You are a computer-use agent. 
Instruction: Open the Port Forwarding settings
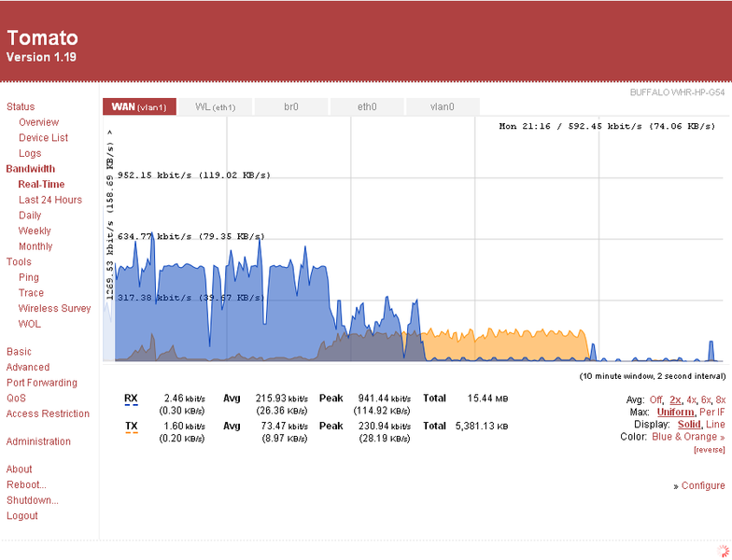click(41, 383)
